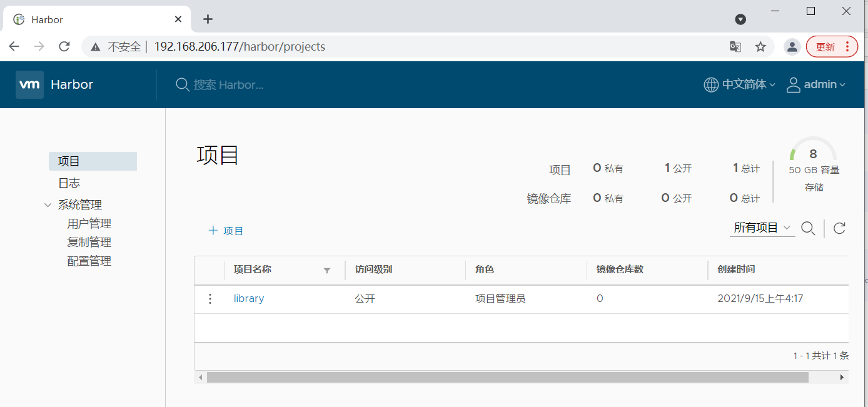Open a new browser tab

(x=208, y=19)
